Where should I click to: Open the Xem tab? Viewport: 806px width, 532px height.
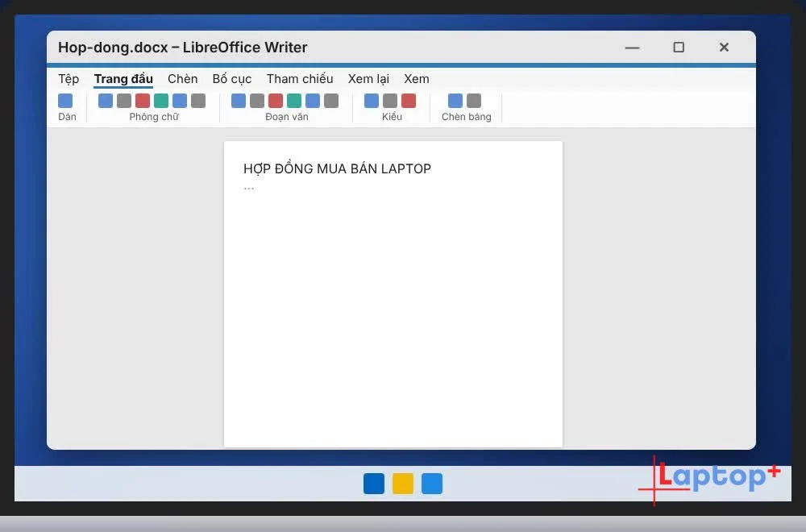[x=417, y=79]
